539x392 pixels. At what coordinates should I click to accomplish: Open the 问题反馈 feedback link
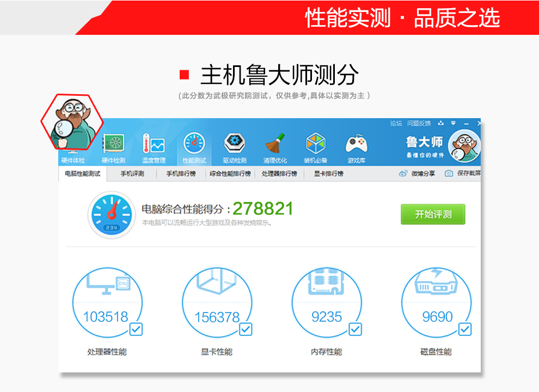pyautogui.click(x=419, y=123)
